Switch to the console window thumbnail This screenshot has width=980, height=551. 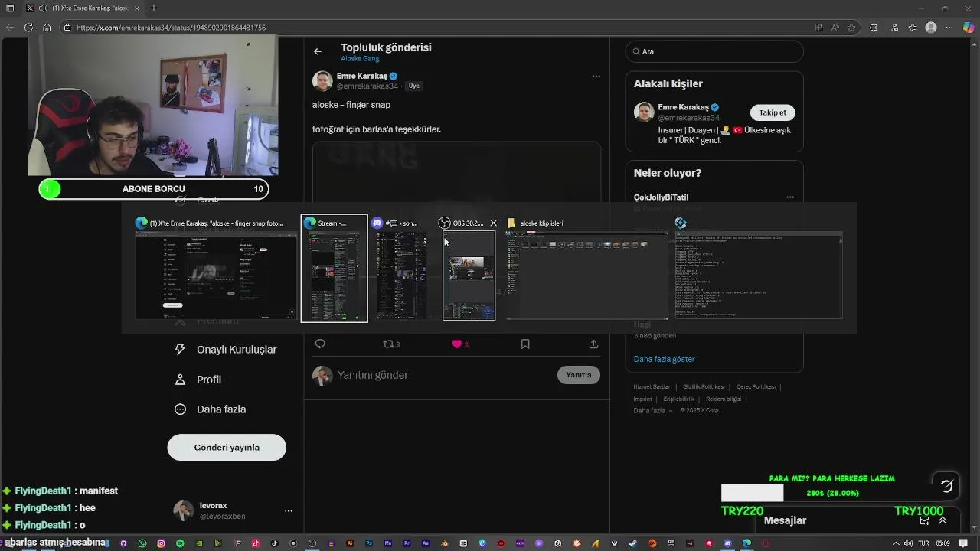(758, 275)
